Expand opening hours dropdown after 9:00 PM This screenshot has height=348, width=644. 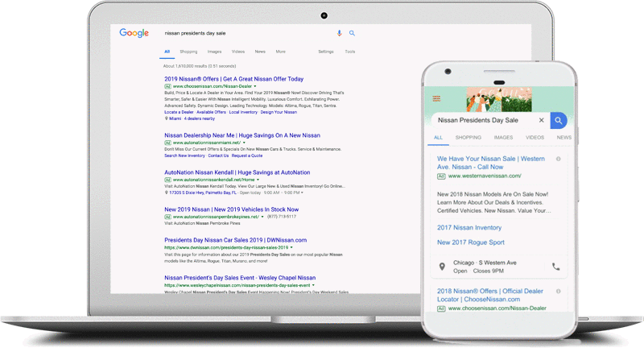coord(303,193)
